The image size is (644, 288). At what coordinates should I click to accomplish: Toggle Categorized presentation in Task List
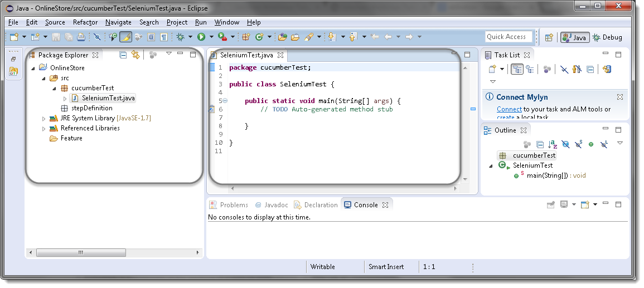coord(517,69)
